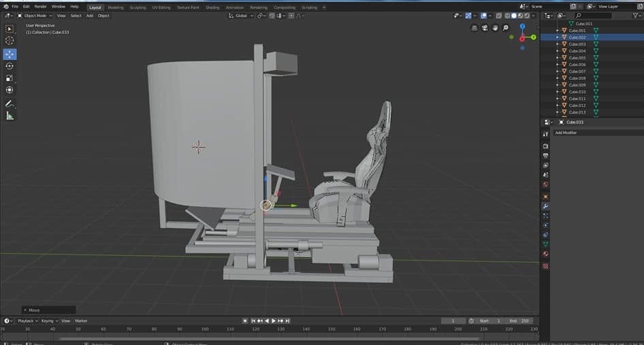Jump to the timeline end frame
Image resolution: width=644 pixels, height=345 pixels.
pyautogui.click(x=287, y=321)
